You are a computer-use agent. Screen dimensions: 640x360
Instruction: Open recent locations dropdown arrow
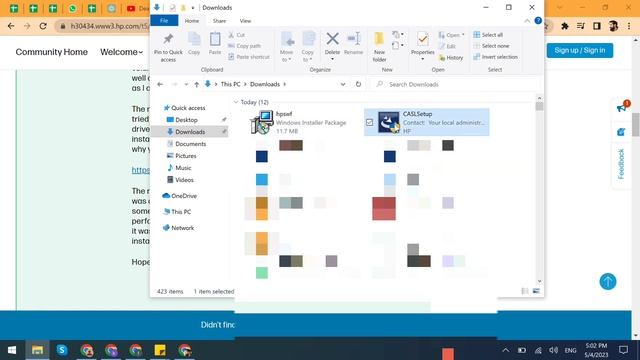(x=186, y=84)
